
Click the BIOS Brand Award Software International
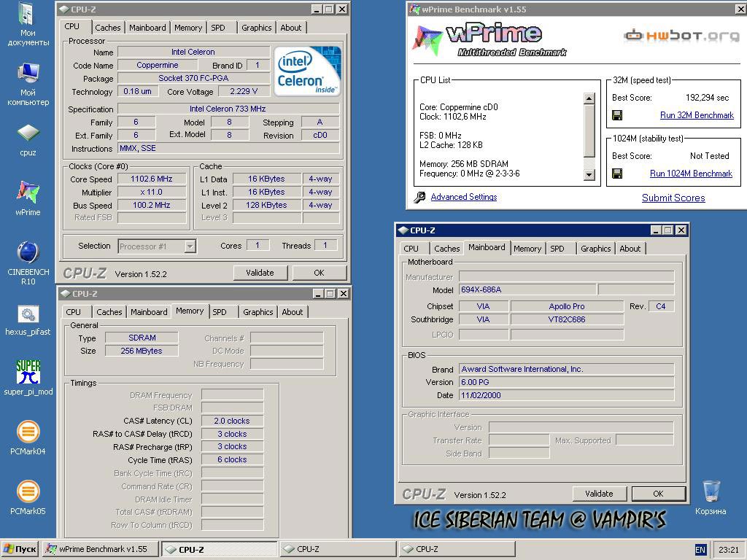[x=566, y=369]
